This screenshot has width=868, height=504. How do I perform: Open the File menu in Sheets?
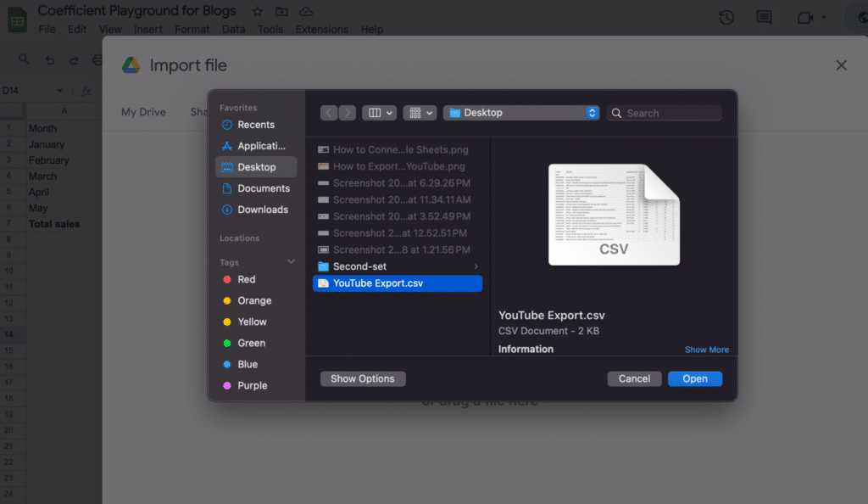click(47, 30)
